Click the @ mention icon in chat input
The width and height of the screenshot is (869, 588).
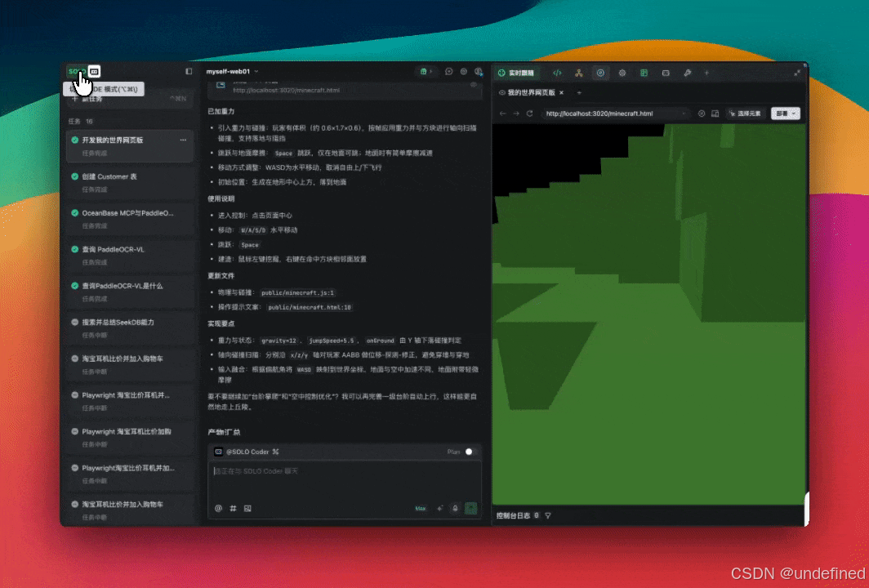point(218,508)
